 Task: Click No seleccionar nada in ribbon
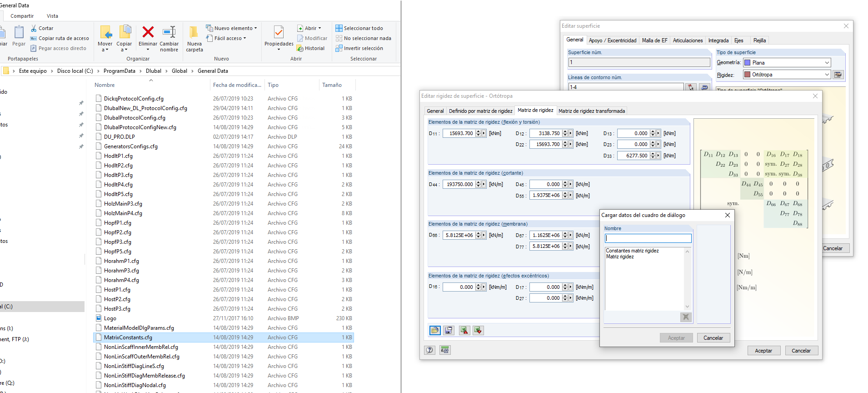[363, 38]
